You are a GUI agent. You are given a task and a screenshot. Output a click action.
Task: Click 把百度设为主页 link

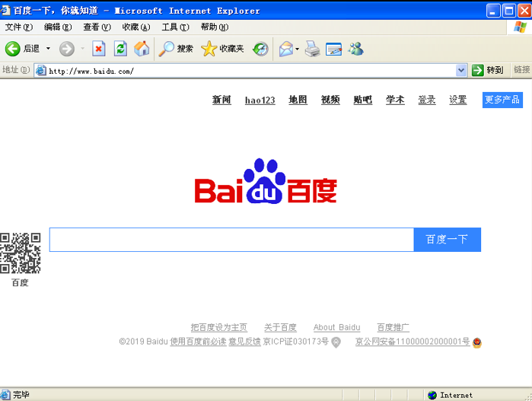[x=219, y=327]
